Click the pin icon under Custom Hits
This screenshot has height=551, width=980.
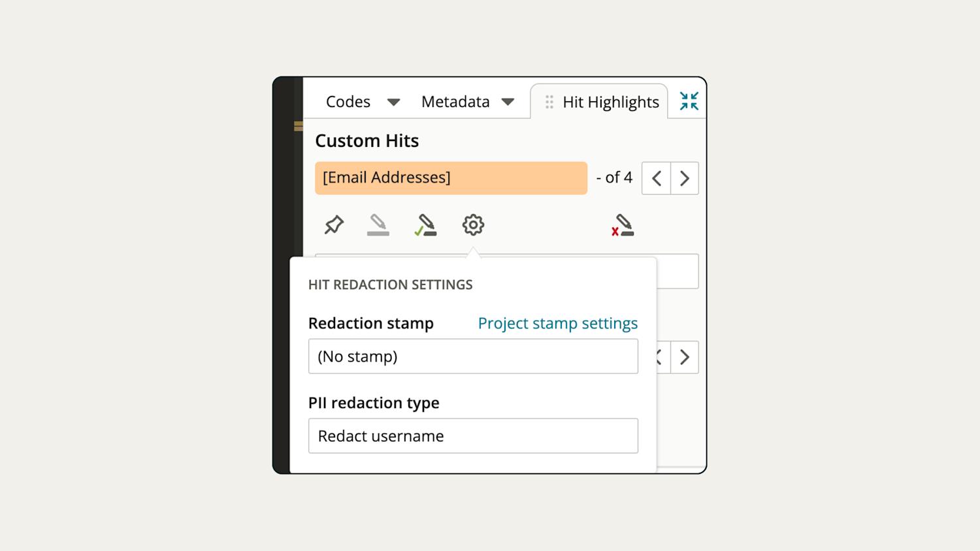(x=334, y=225)
